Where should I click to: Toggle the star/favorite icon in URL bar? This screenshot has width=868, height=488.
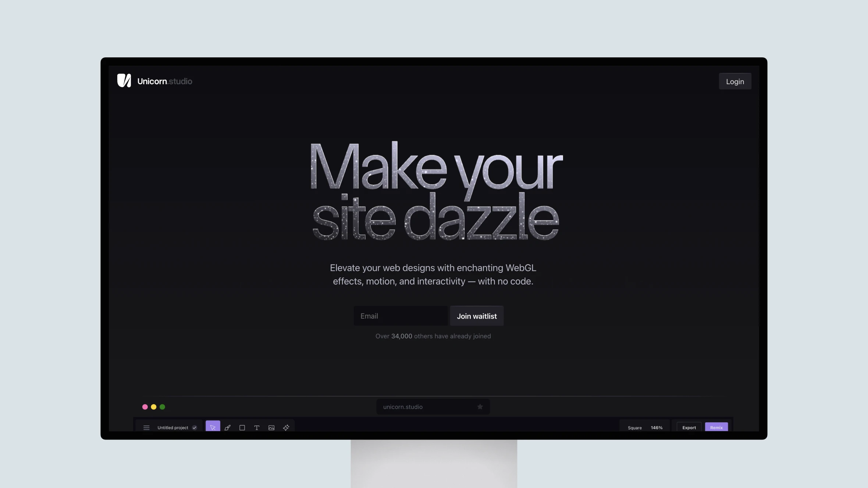[x=480, y=406]
